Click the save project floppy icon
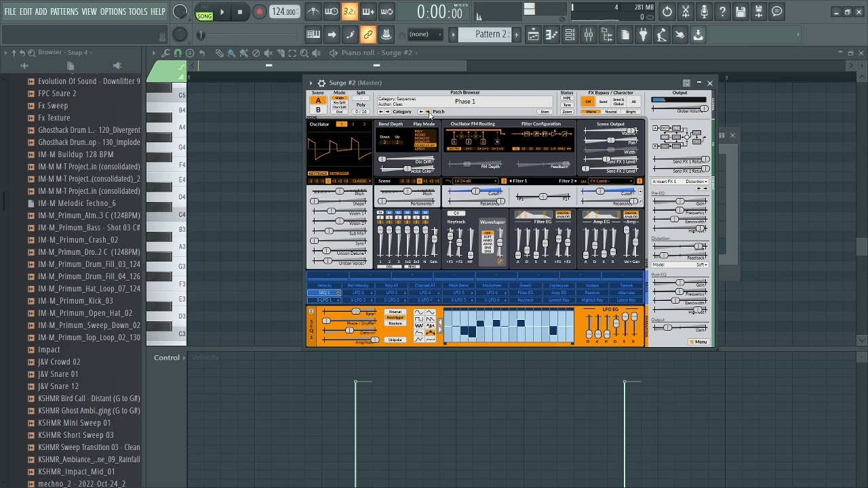 click(741, 12)
